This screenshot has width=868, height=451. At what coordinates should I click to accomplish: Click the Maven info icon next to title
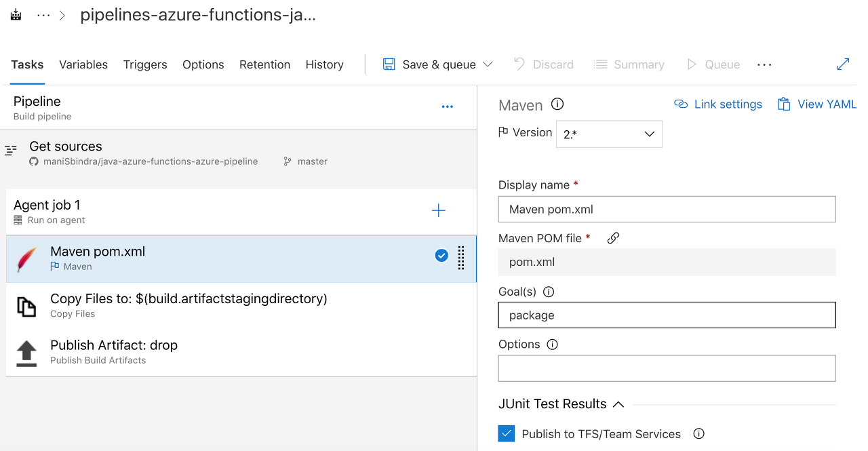(557, 104)
